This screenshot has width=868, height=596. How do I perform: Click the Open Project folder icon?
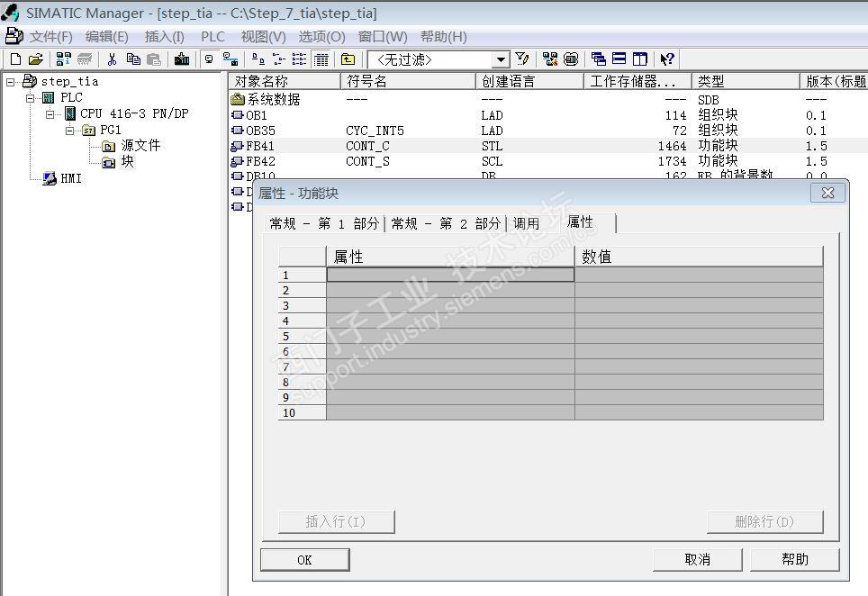(36, 59)
